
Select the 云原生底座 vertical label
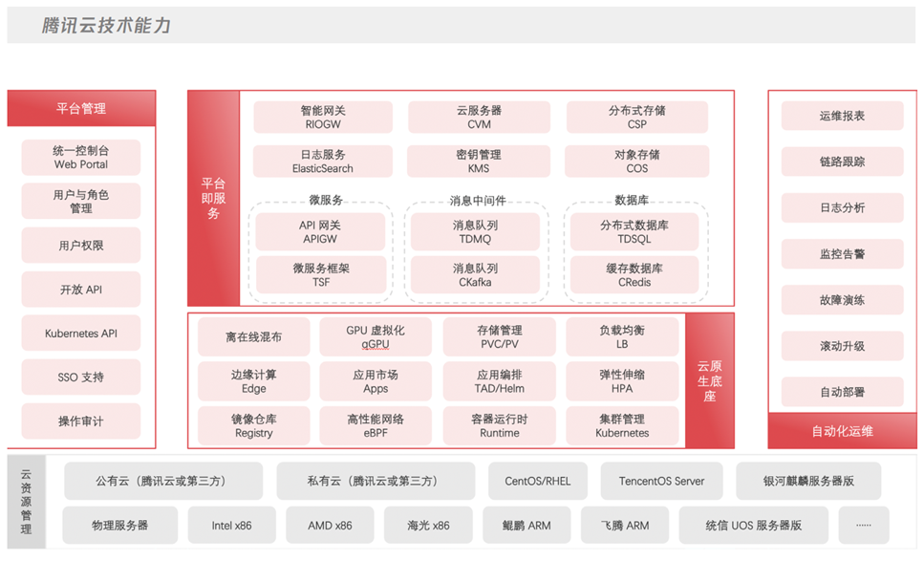pos(710,381)
